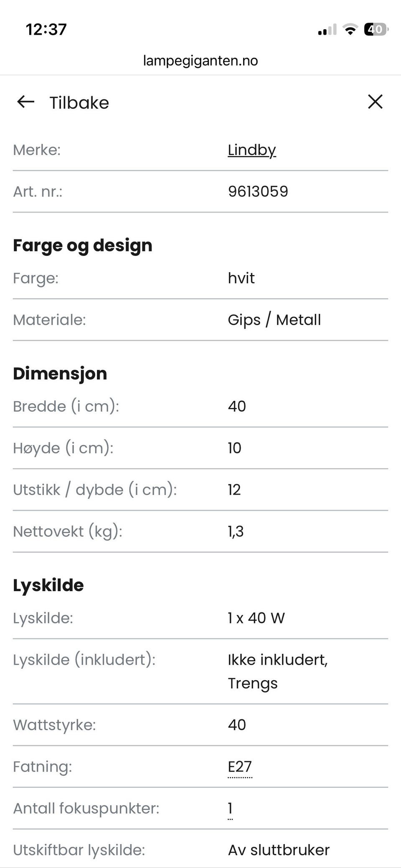Image resolution: width=401 pixels, height=868 pixels.
Task: Click the Tilbake back label
Action: coord(79,103)
